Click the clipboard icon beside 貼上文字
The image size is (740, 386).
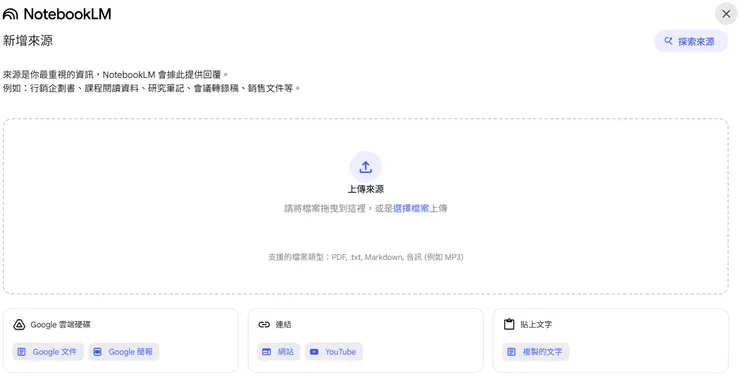point(509,325)
